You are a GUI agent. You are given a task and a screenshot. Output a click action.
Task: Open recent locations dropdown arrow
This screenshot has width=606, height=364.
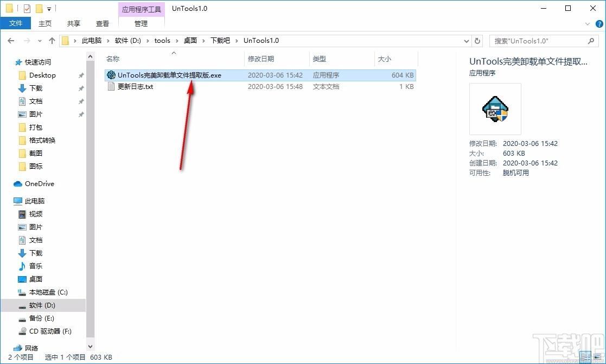point(40,41)
